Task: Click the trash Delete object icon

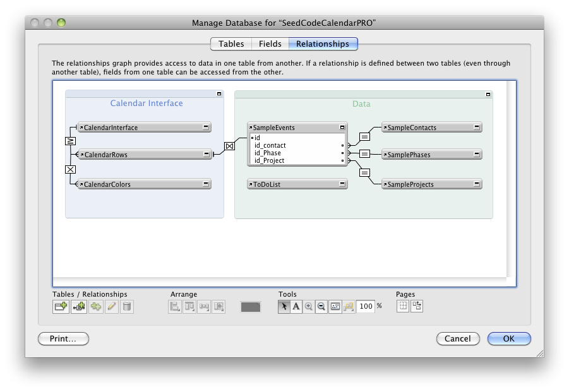Action: (x=127, y=306)
